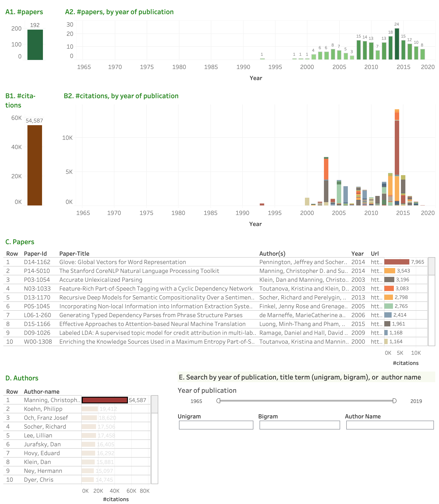Select the Socher, Richard author row
Image resolution: width=439 pixels, height=504 pixels.
(x=45, y=426)
